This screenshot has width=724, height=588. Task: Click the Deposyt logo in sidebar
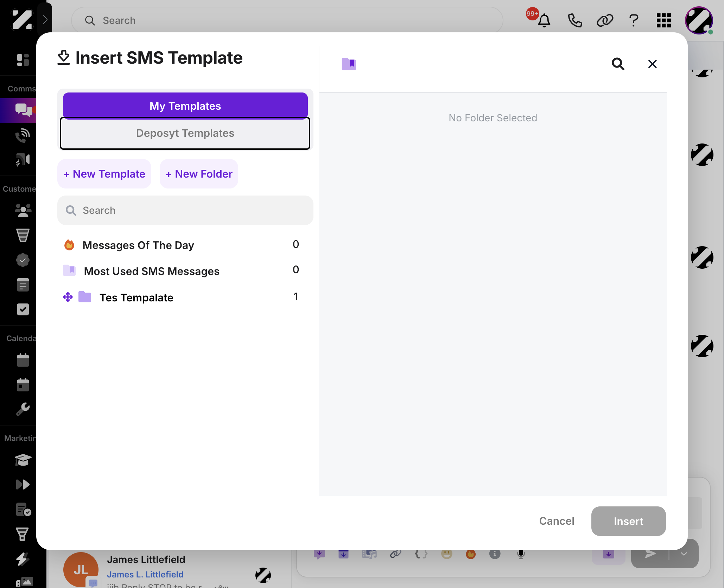pyautogui.click(x=22, y=20)
